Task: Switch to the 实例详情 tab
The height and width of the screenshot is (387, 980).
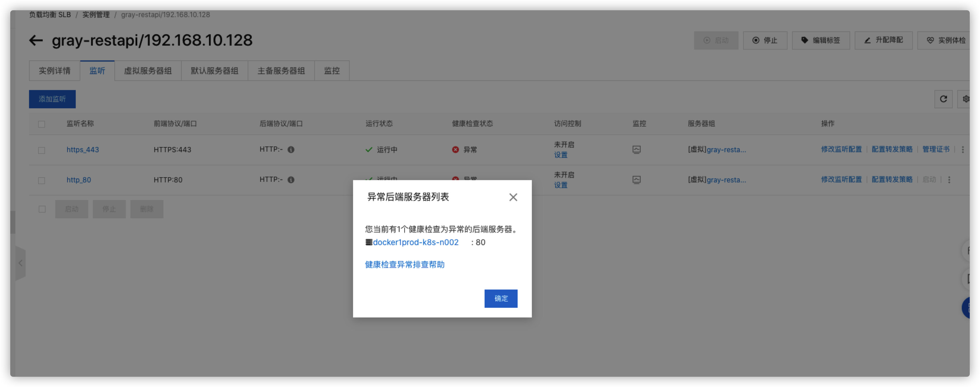Action: tap(54, 70)
